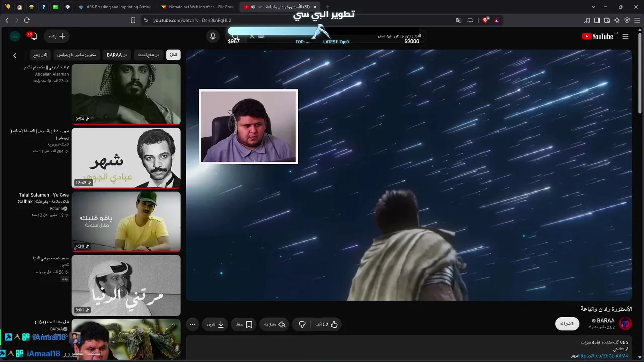Screen dimensions: 644x362
Task: Open Brave Rewards triangle icon
Action: [x=496, y=20]
